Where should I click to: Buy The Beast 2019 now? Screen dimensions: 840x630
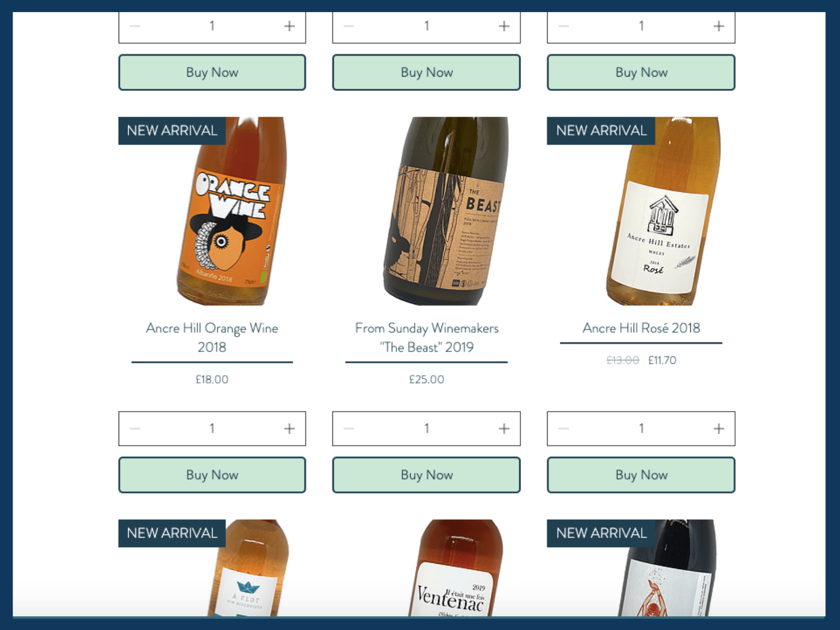point(426,475)
